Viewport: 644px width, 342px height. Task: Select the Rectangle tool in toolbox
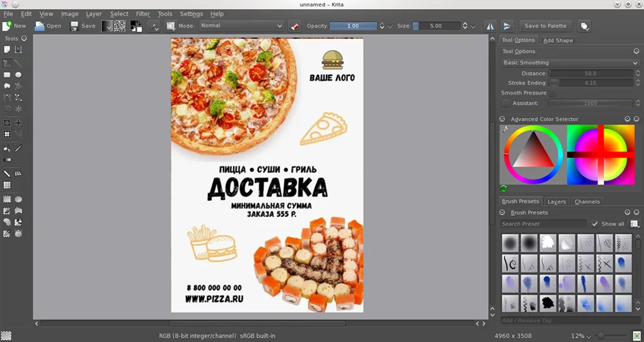pyautogui.click(x=7, y=75)
